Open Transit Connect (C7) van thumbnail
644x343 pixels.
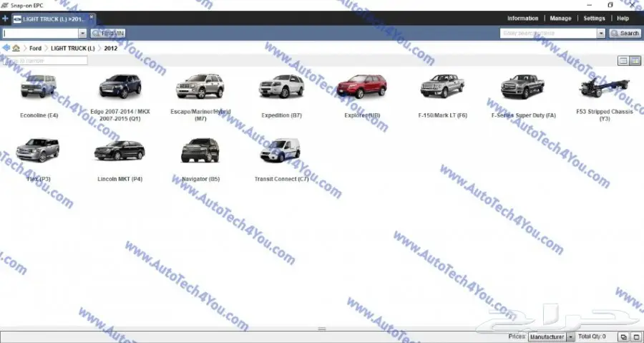tap(280, 150)
